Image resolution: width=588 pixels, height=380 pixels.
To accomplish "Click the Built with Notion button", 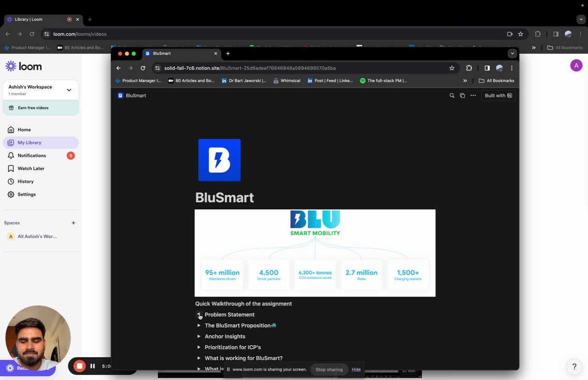I will 498,96.
